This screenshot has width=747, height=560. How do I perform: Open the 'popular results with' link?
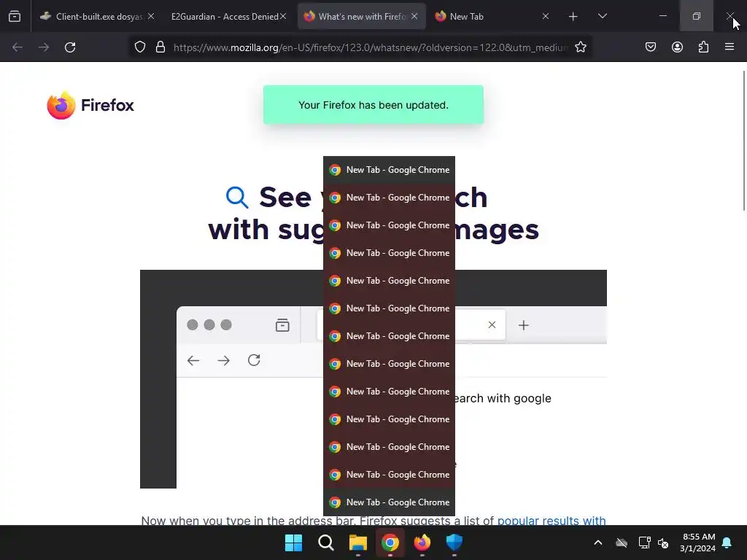551,521
